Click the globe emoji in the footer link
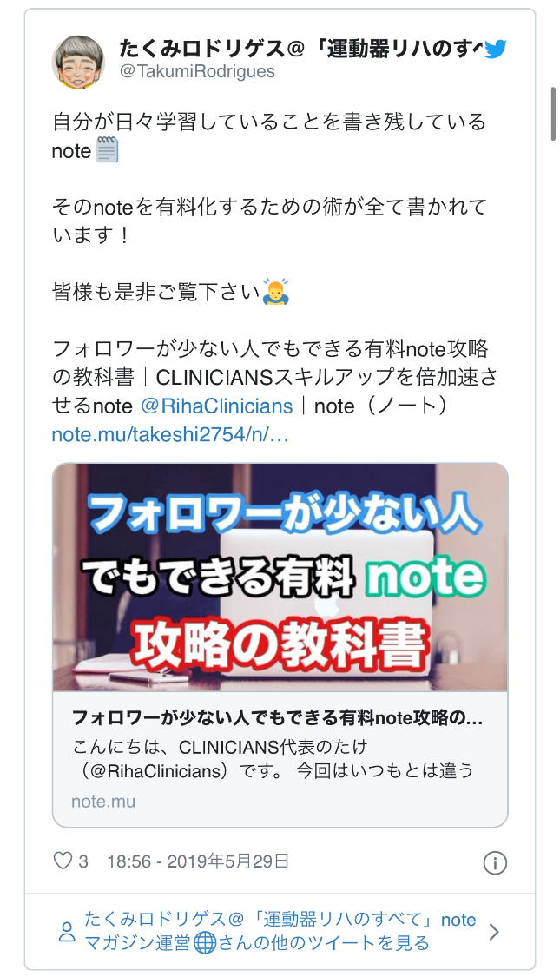The height and width of the screenshot is (977, 560). [205, 943]
